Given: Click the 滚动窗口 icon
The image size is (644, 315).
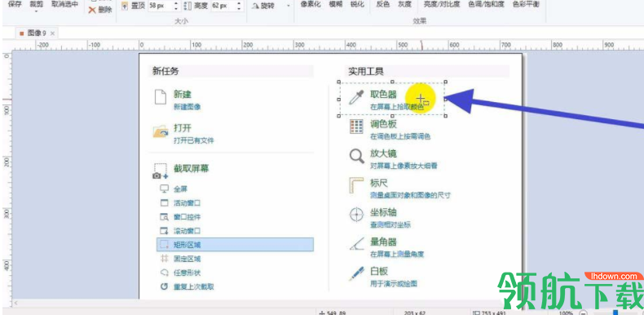Looking at the screenshot, I should click(x=165, y=231).
